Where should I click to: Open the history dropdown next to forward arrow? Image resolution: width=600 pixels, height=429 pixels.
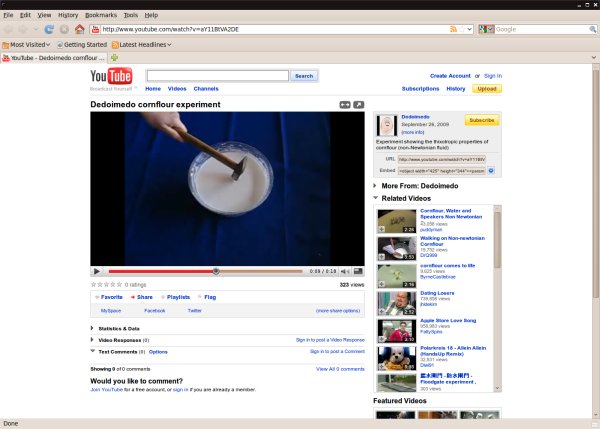click(x=35, y=29)
